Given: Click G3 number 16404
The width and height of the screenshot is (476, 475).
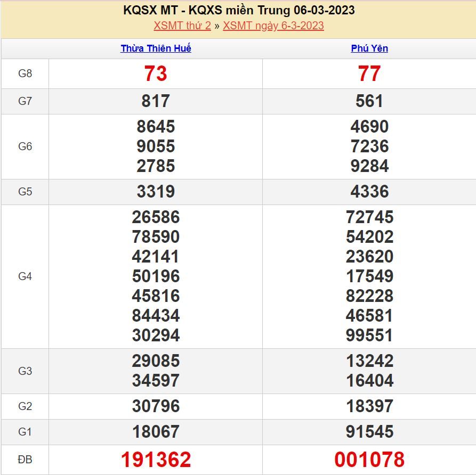Looking at the screenshot, I should tap(369, 380).
